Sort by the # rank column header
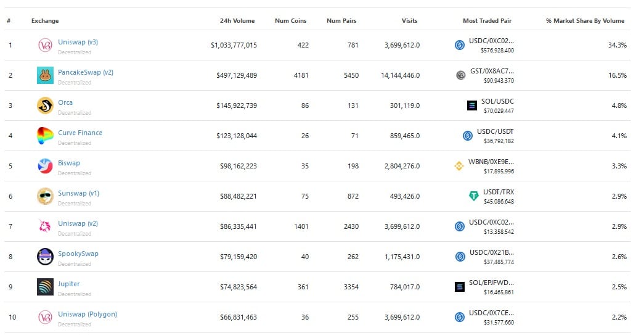Image resolution: width=644 pixels, height=335 pixels. 9,20
